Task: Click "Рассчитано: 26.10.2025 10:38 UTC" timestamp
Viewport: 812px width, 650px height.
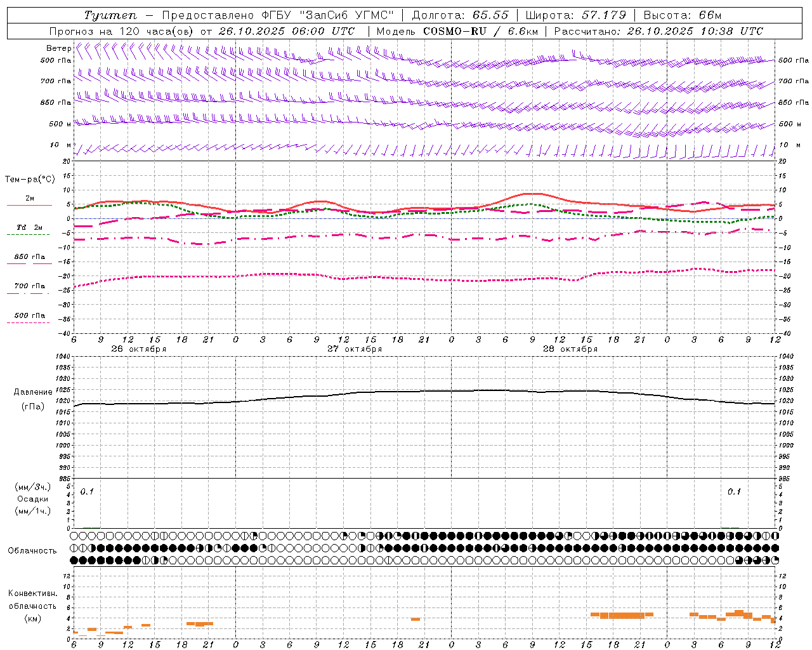Action: pos(658,31)
